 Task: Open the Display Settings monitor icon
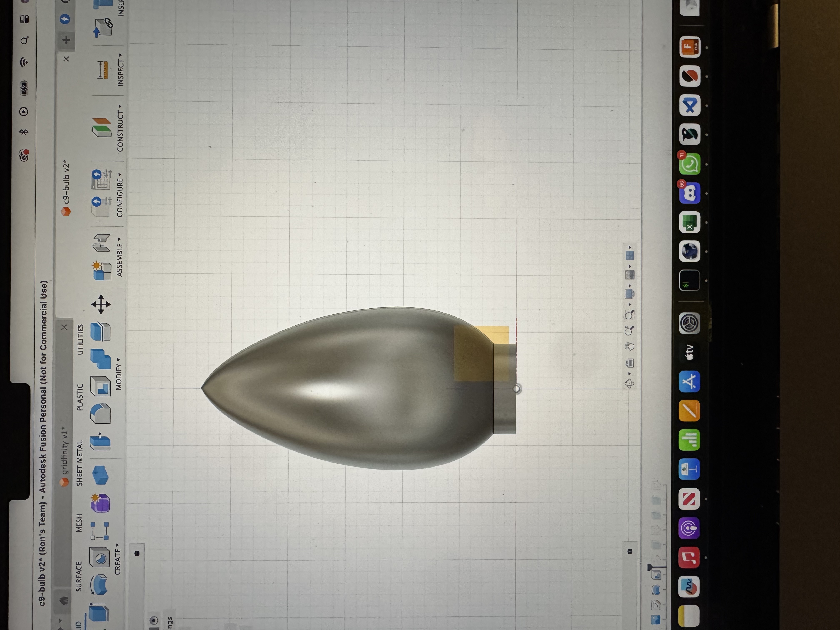point(629,294)
